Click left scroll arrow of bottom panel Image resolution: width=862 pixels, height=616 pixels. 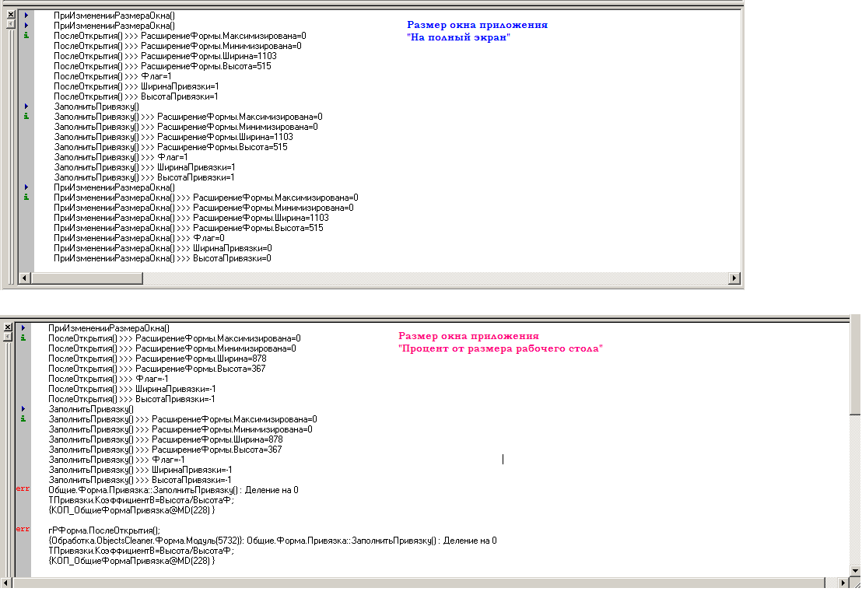coord(6,582)
